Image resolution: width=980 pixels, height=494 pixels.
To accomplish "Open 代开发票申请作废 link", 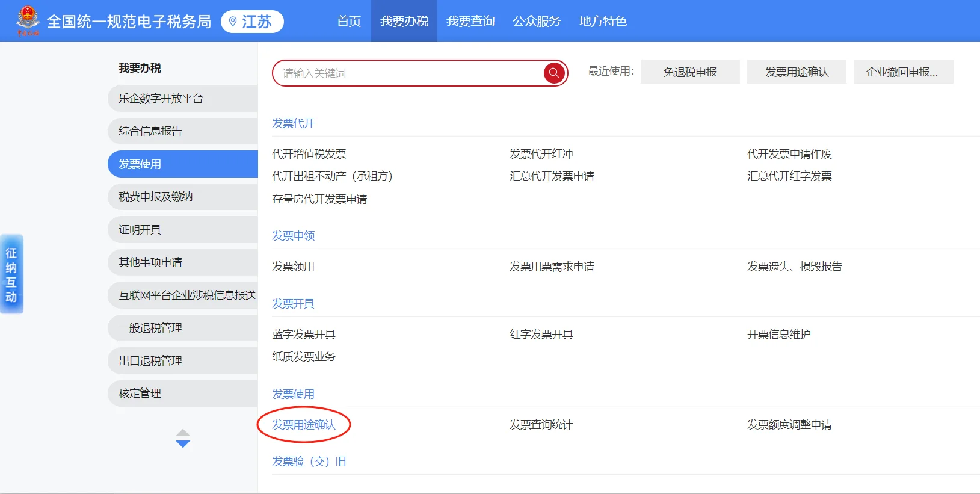I will pos(789,154).
